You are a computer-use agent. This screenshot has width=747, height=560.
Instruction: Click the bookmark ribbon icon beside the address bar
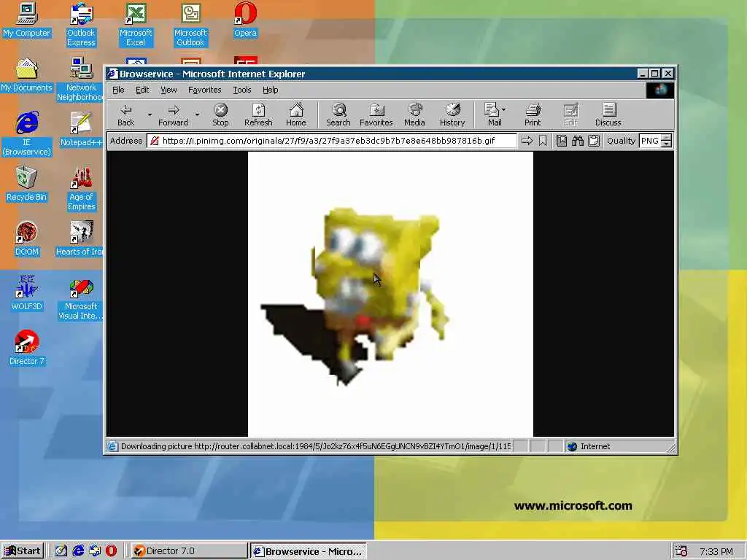pyautogui.click(x=543, y=141)
